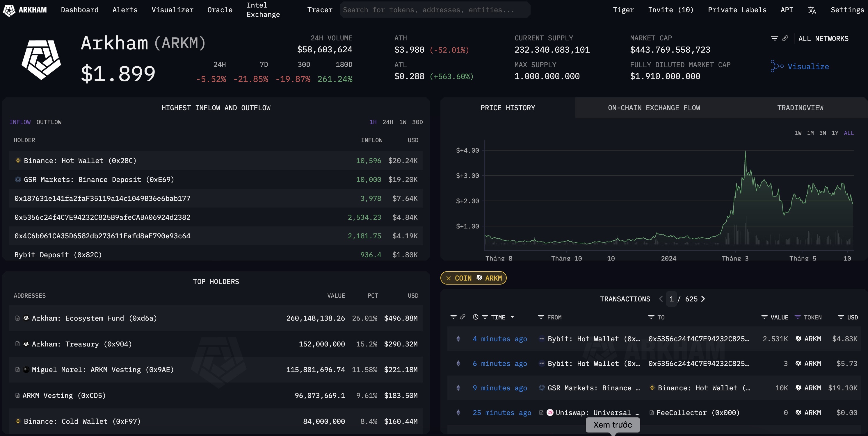Go to next transactions page

703,299
